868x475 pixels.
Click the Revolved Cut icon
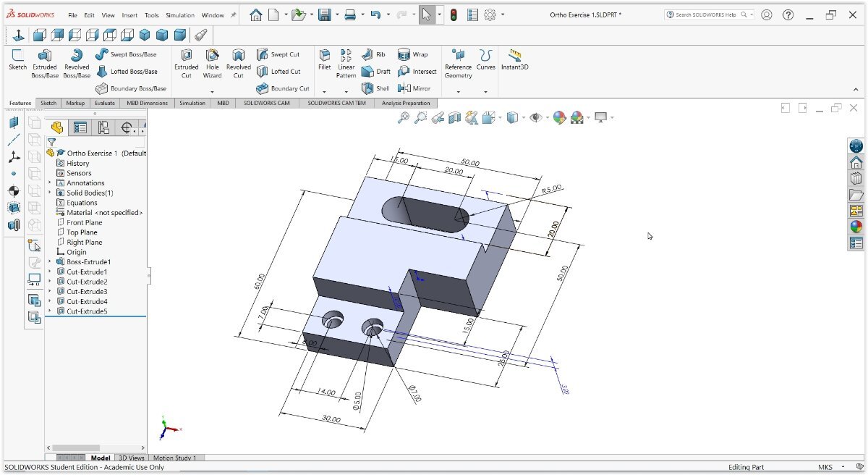pos(238,64)
